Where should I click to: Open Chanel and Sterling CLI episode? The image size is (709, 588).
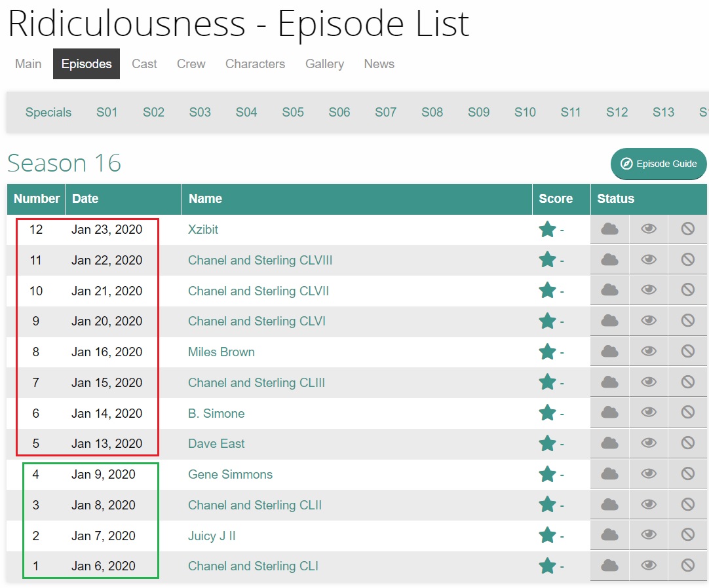[253, 566]
